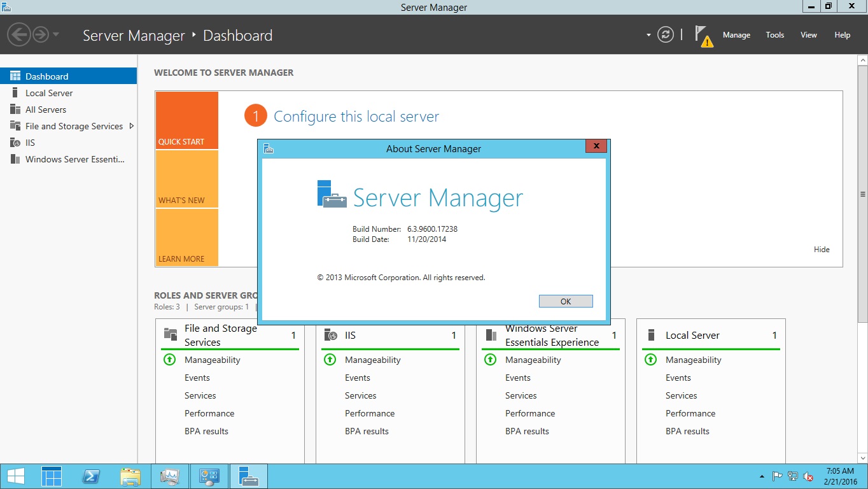Click Manageability green icon in Local Server tile
Viewport: 868px width, 489px height.
coord(650,359)
